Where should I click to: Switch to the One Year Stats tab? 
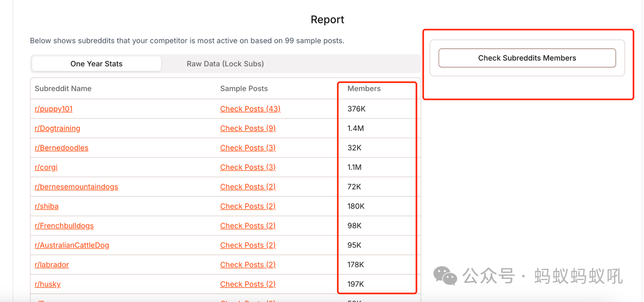click(96, 64)
